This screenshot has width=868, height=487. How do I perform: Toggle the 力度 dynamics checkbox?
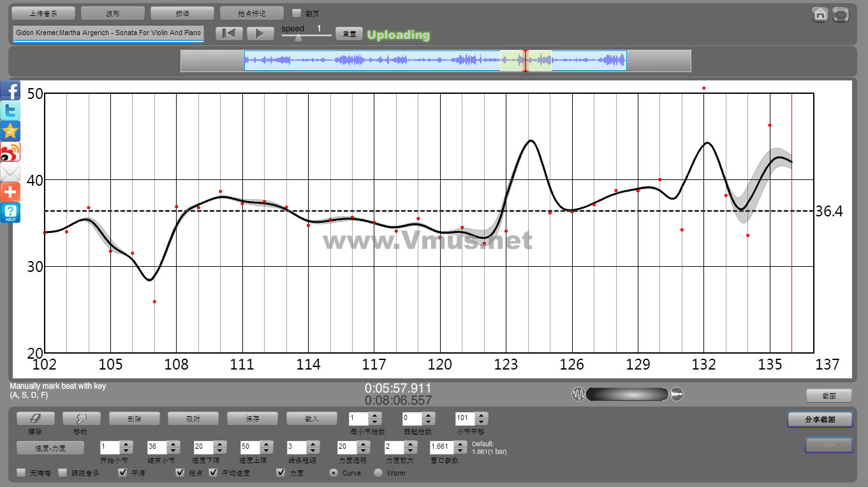[x=281, y=473]
